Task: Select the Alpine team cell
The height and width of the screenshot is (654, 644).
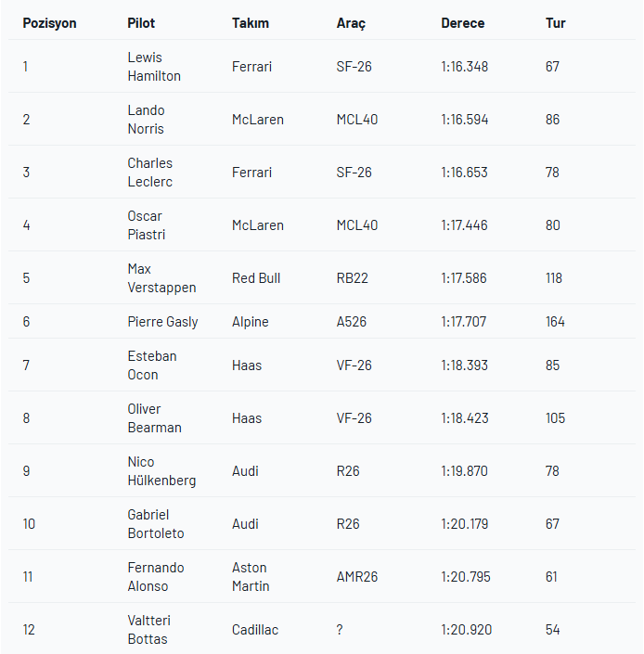Action: 251,322
